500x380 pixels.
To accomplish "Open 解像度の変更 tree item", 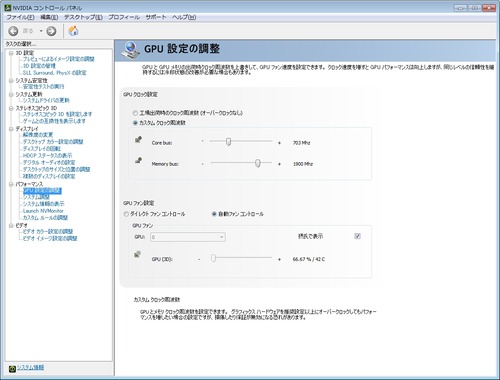I will click(38, 135).
